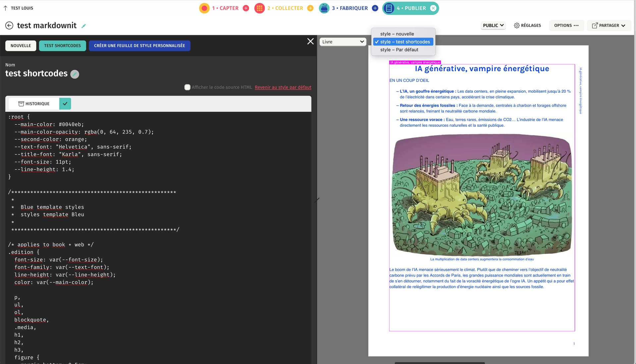Open the Collecter grid icon
This screenshot has height=364, width=636.
click(259, 8)
